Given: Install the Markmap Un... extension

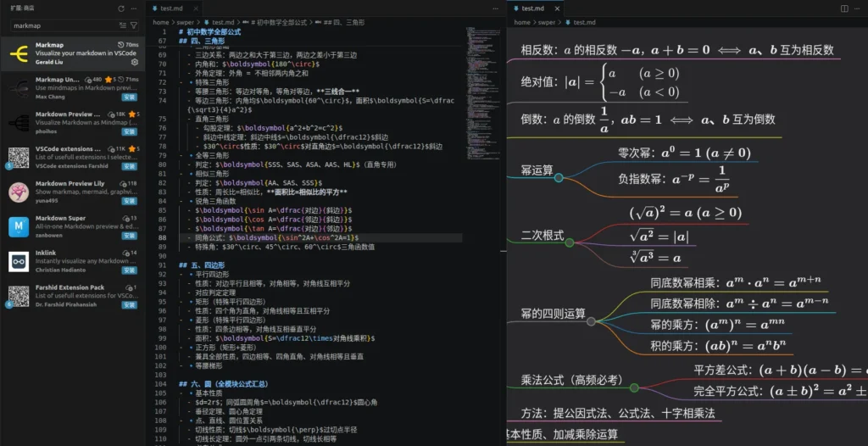Looking at the screenshot, I should point(130,97).
